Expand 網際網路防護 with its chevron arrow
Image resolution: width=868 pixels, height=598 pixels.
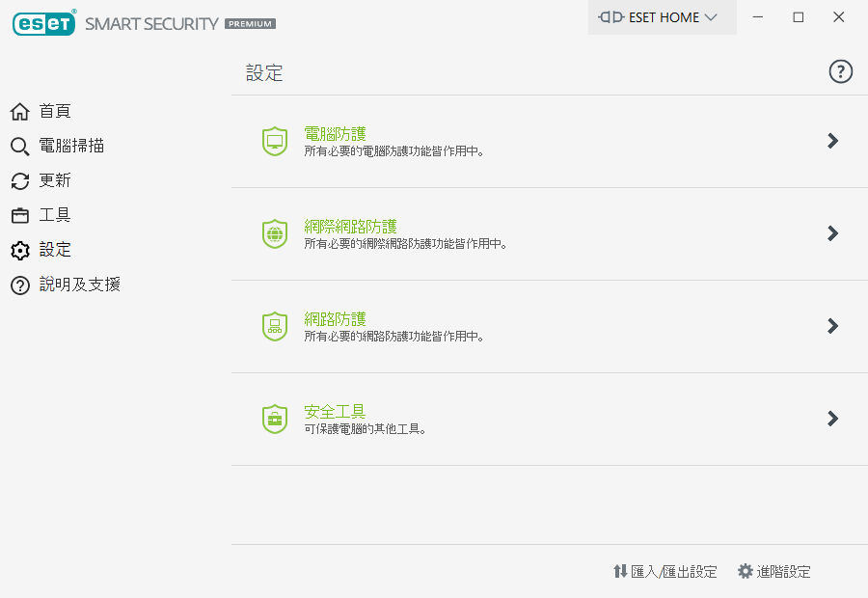[833, 233]
